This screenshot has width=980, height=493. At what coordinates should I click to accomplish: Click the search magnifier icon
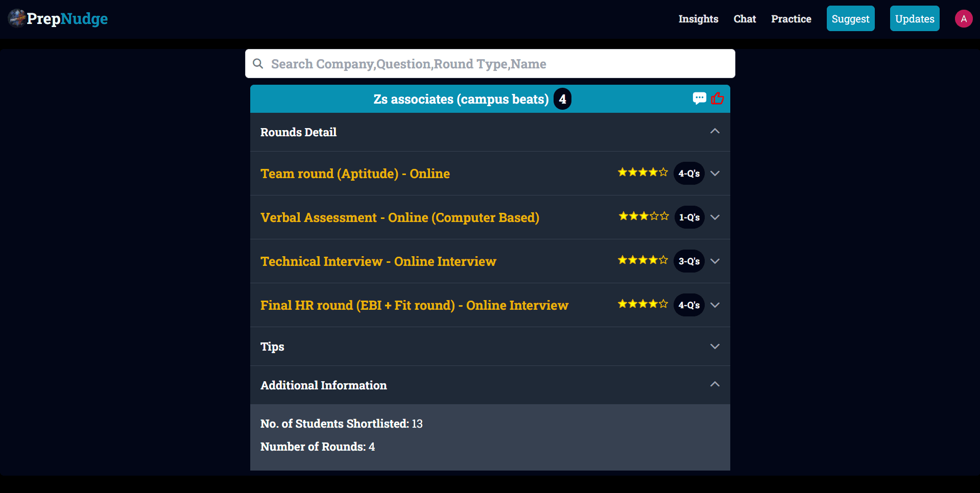click(258, 64)
